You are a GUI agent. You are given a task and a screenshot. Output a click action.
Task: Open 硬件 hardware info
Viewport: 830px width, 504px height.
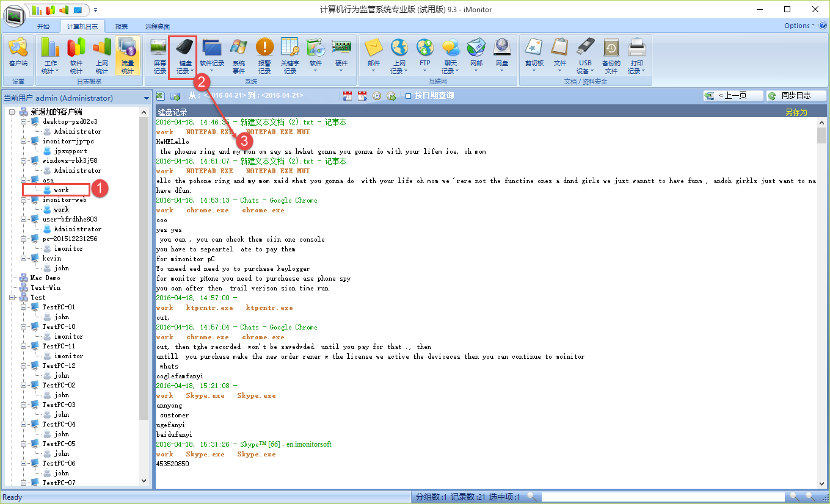pyautogui.click(x=341, y=56)
